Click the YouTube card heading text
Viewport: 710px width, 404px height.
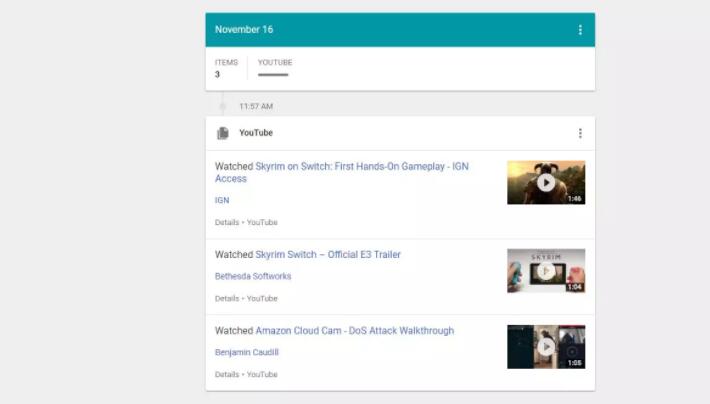[256, 133]
